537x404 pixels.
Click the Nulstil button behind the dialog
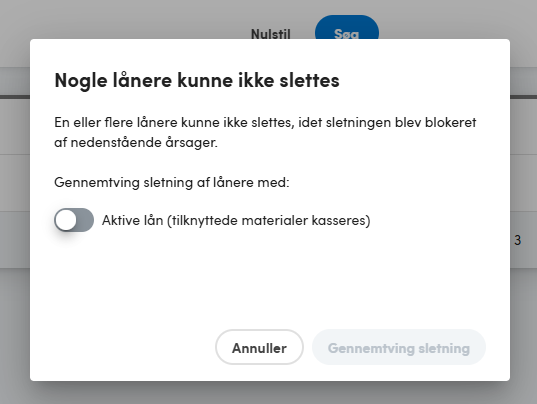(x=271, y=34)
